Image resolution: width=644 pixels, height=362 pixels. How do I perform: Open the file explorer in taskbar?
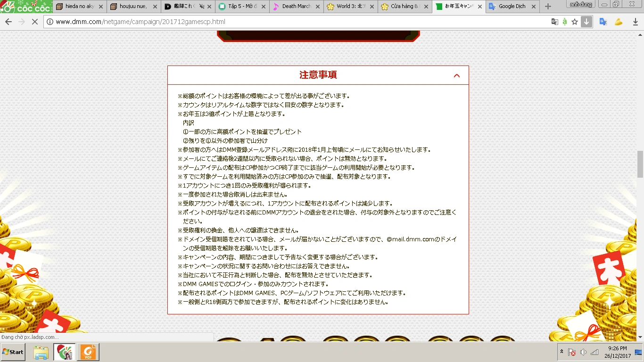point(41,352)
